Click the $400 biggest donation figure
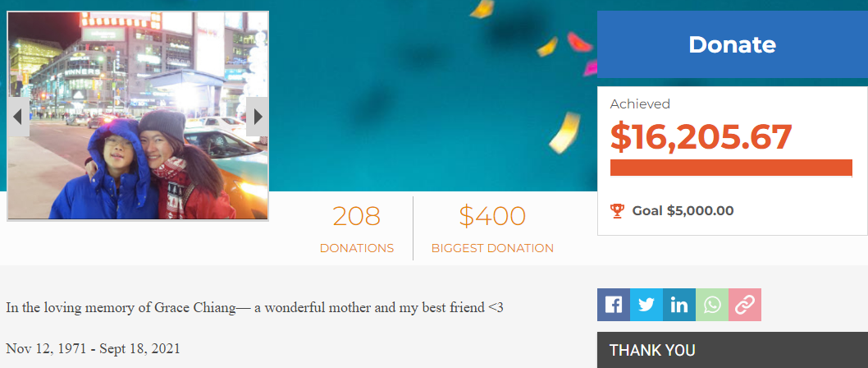Screen dimensions: 868x368 [x=492, y=216]
